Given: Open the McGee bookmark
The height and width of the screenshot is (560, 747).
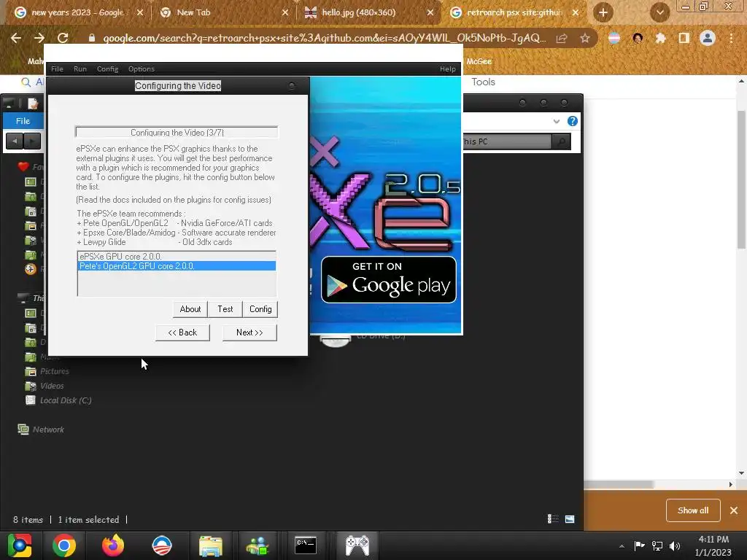Looking at the screenshot, I should click(479, 61).
